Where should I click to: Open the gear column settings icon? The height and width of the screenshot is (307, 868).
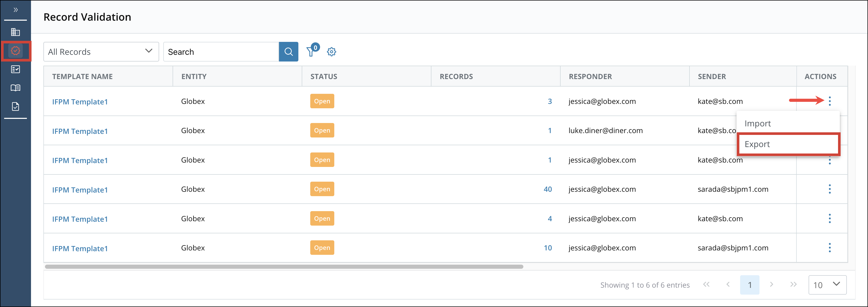(331, 52)
